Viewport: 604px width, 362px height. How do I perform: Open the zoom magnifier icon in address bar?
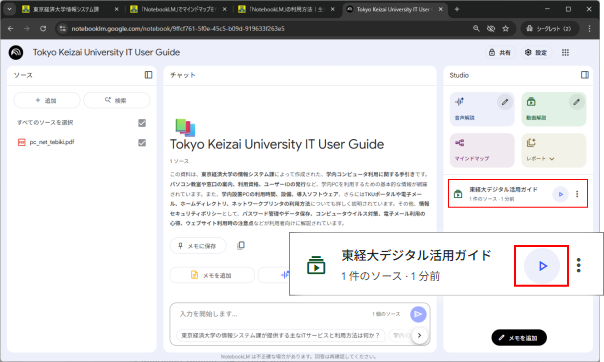(476, 28)
